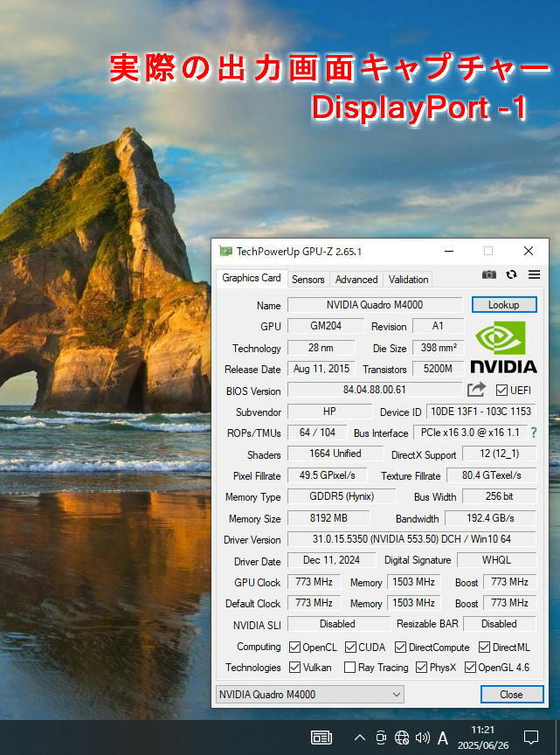Open Task View widget icon on taskbar
Screen dimensions: 560x755
[x=321, y=738]
